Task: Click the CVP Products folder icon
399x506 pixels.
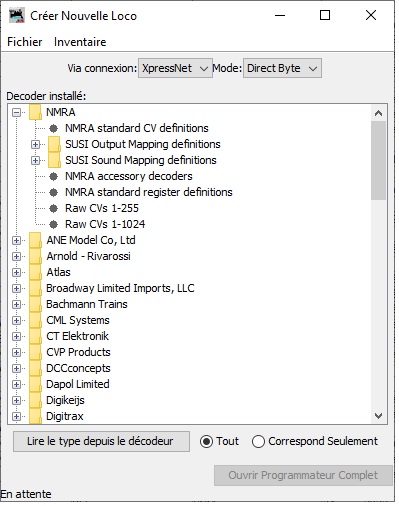Action: 35,352
